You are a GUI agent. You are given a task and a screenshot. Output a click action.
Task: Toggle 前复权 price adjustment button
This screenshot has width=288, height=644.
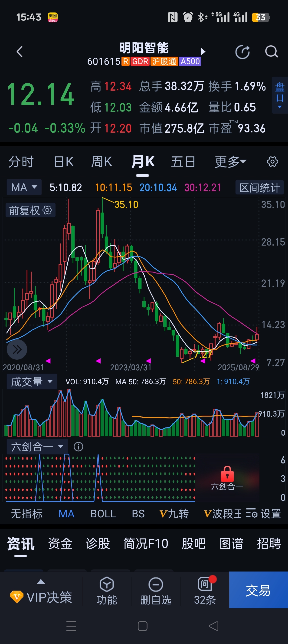[x=30, y=210]
